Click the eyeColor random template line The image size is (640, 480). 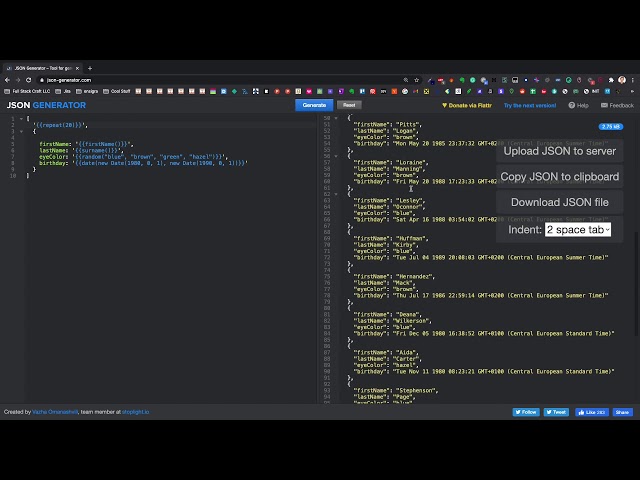click(133, 157)
